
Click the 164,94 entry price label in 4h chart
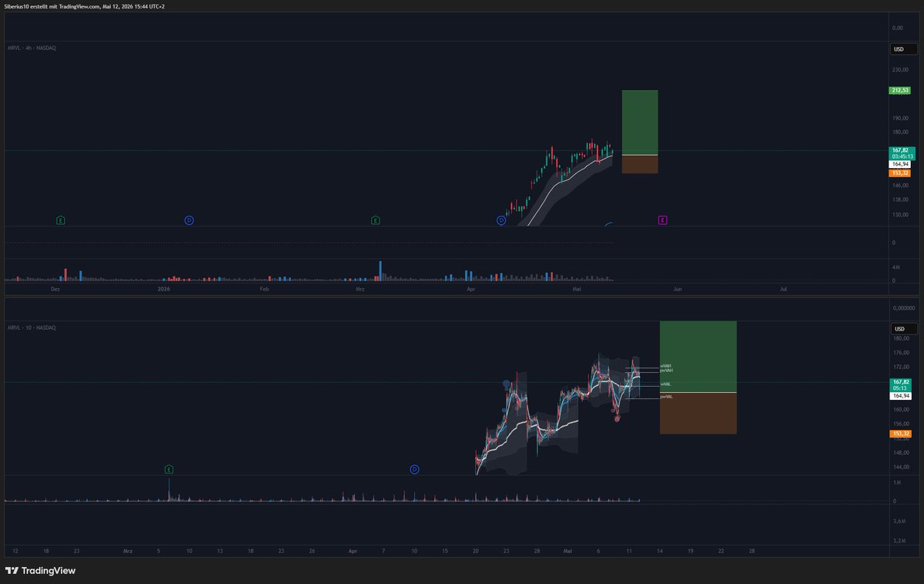pos(899,164)
